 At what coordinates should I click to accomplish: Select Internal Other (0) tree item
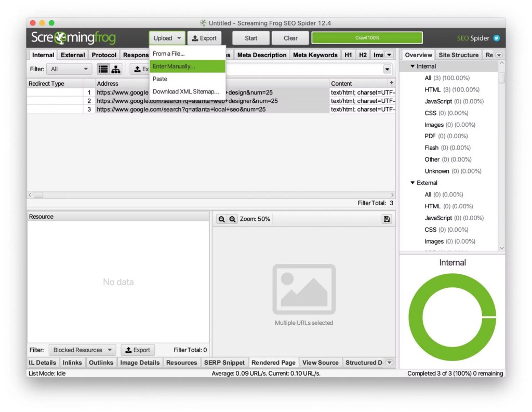[448, 160]
